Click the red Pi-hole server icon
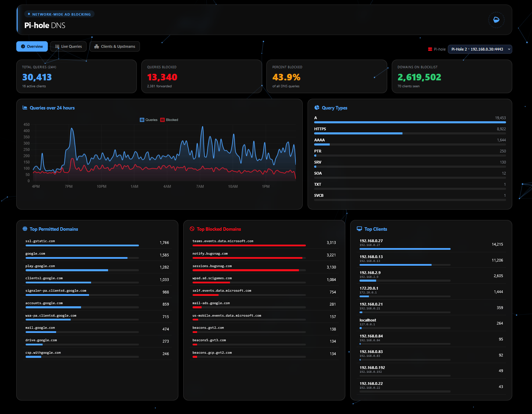The image size is (532, 414). click(x=430, y=49)
